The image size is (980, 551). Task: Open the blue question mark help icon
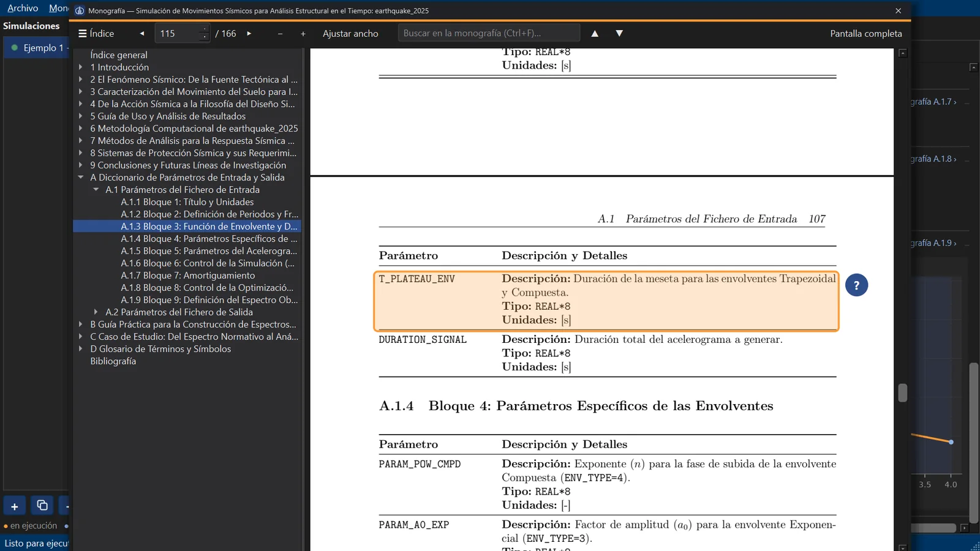(856, 285)
